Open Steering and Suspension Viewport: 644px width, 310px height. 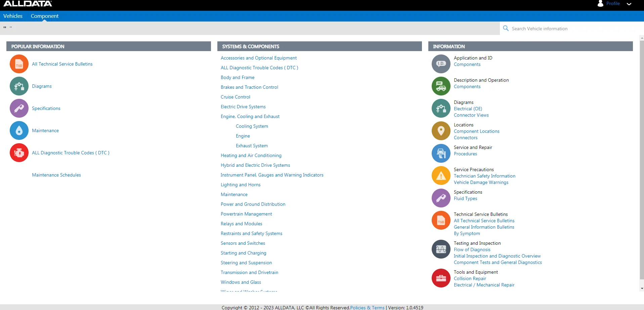[x=246, y=263]
